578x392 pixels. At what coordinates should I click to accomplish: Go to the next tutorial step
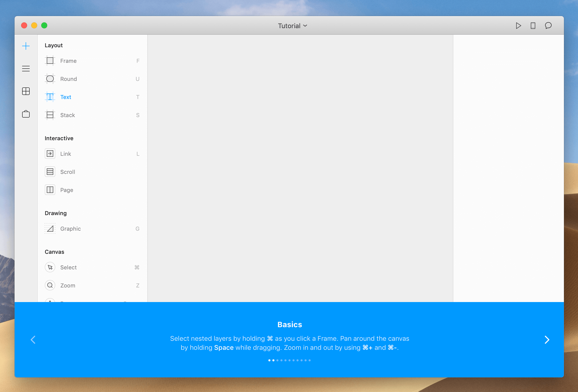tap(547, 340)
